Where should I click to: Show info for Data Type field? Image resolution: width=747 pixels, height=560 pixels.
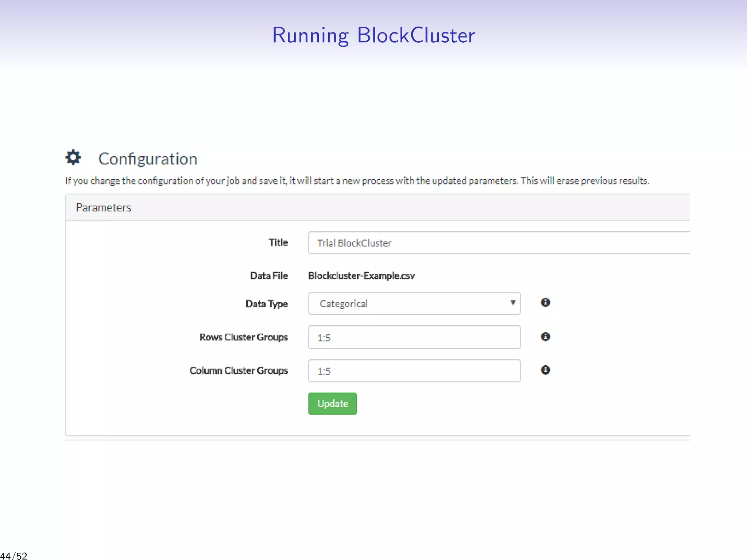coord(545,302)
